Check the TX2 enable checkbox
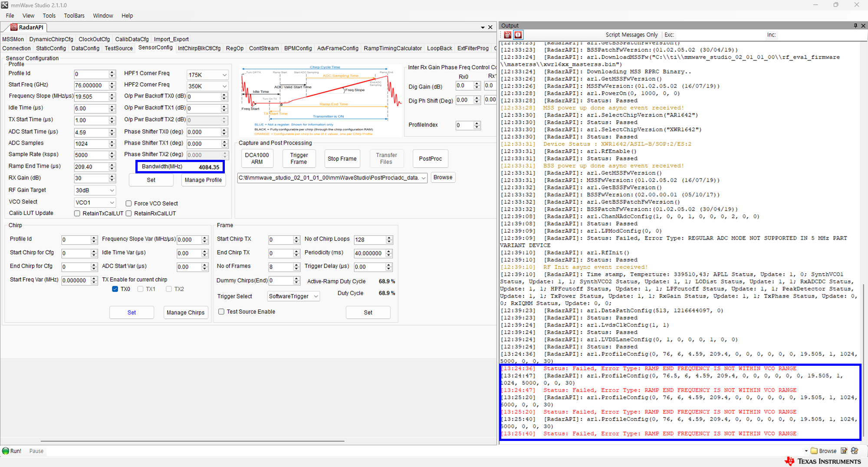The height and width of the screenshot is (467, 868). click(169, 289)
